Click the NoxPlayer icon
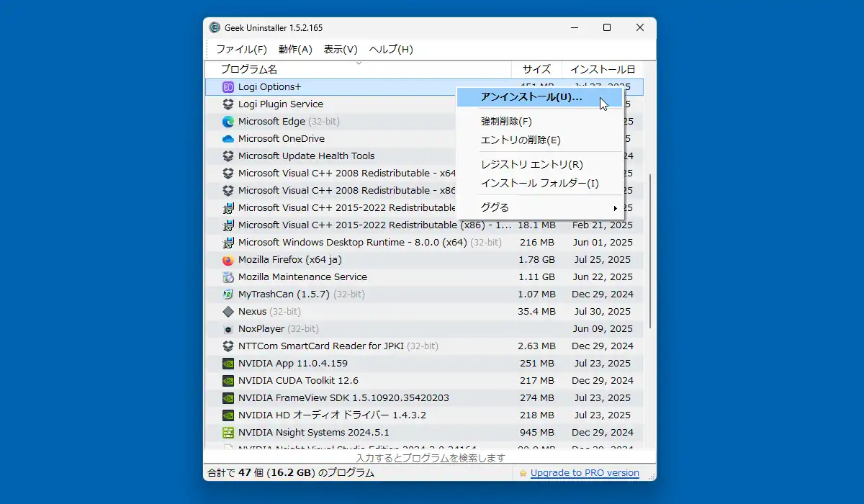864x504 pixels. click(x=228, y=329)
